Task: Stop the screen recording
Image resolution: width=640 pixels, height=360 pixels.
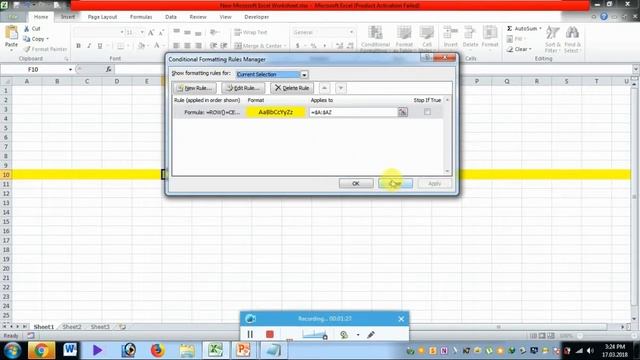Action: (269, 334)
